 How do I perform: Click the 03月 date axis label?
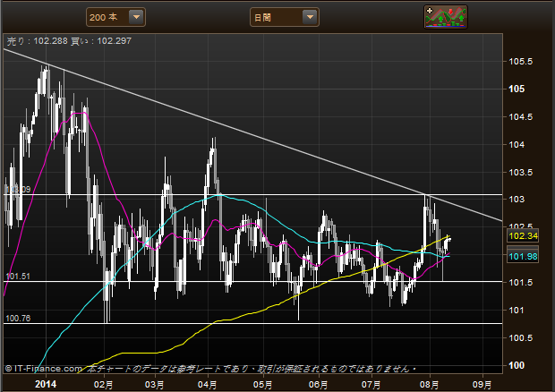point(155,385)
